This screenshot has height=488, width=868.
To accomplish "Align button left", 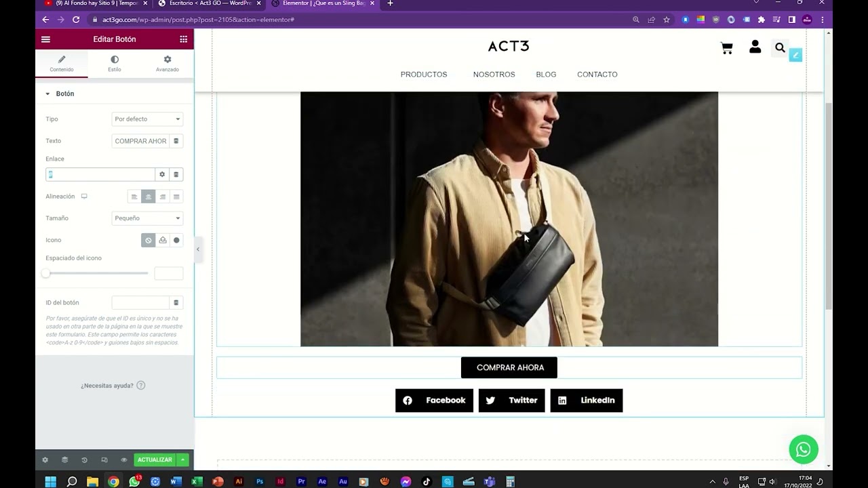I will pos(134,197).
